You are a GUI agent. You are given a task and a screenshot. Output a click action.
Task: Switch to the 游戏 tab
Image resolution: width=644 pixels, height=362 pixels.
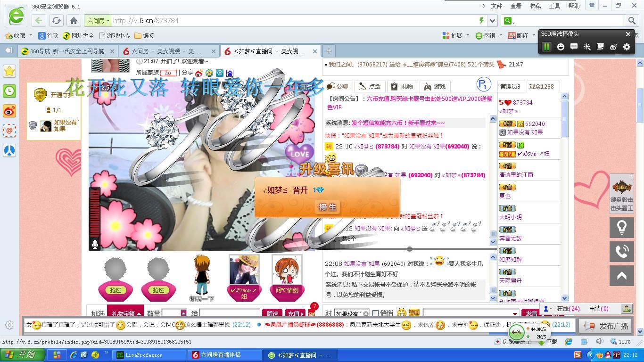click(435, 86)
